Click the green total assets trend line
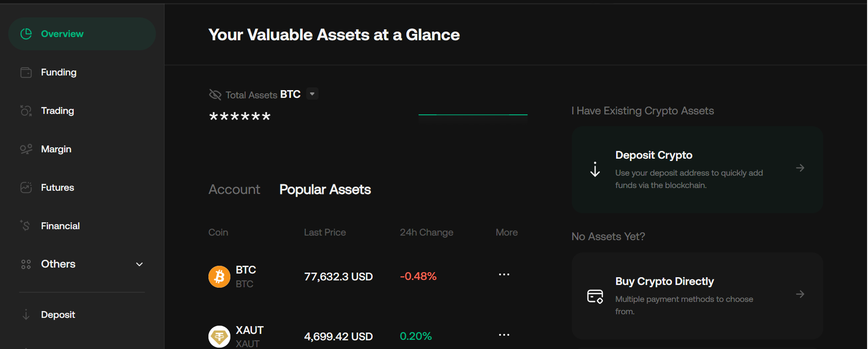 [x=473, y=114]
